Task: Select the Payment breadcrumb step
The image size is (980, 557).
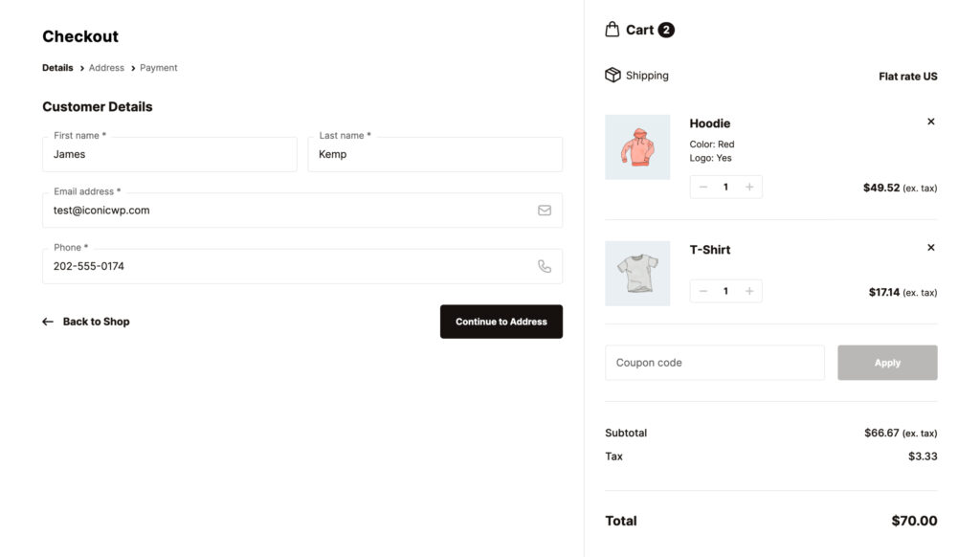Action: [x=158, y=67]
